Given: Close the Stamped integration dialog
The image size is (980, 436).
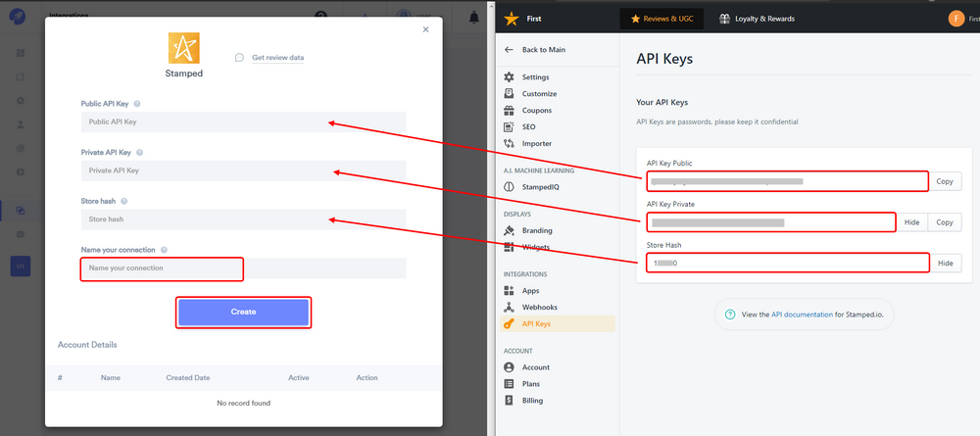Looking at the screenshot, I should pos(425,29).
